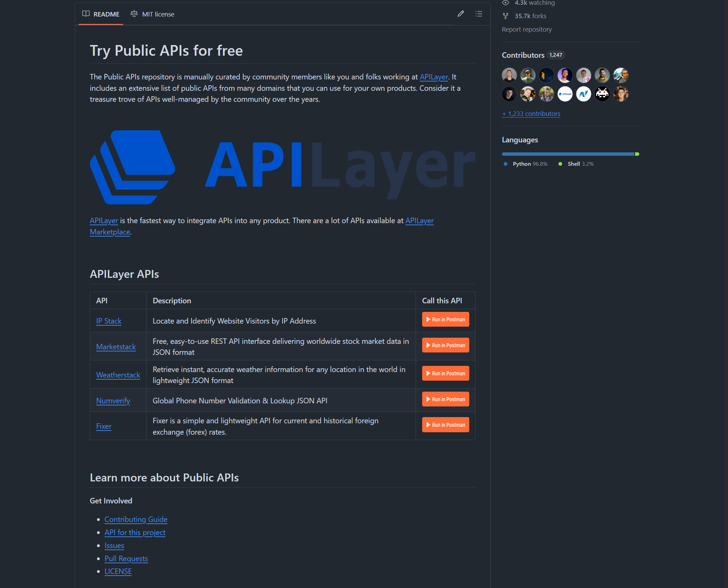Click the 1,247 contributors count badge

556,55
